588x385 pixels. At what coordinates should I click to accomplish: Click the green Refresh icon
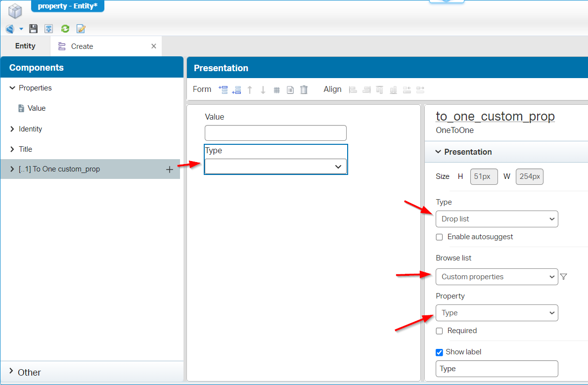click(65, 29)
